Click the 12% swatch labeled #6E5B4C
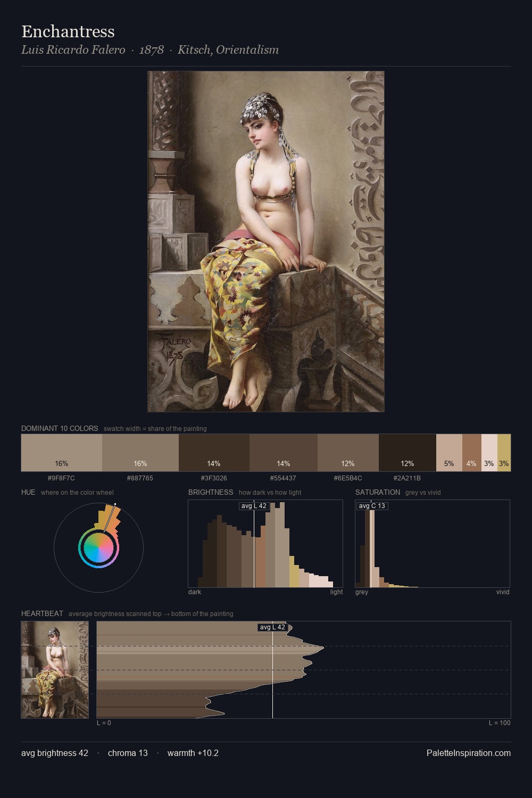The image size is (532, 798). point(348,453)
